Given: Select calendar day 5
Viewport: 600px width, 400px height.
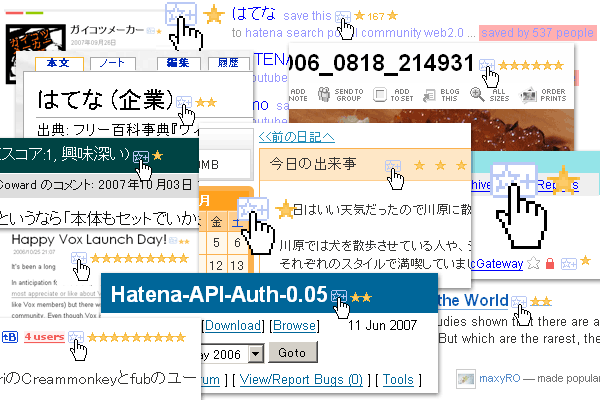Looking at the screenshot, I should (216, 243).
